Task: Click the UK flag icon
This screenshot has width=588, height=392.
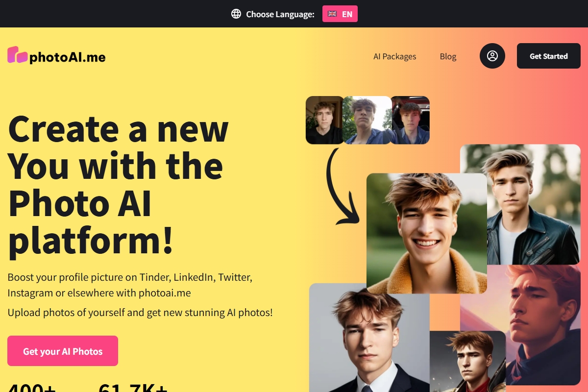Action: 332,14
